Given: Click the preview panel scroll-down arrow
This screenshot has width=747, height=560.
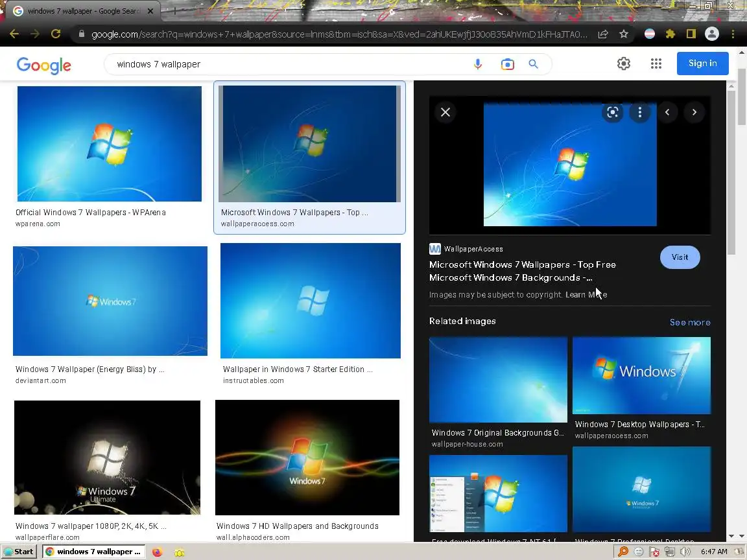Looking at the screenshot, I should (x=731, y=536).
